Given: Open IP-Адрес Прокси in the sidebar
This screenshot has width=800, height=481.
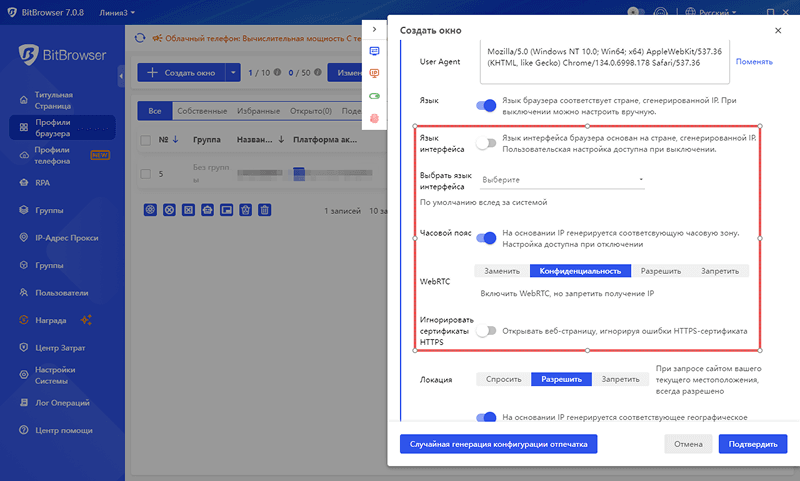Looking at the screenshot, I should point(64,238).
